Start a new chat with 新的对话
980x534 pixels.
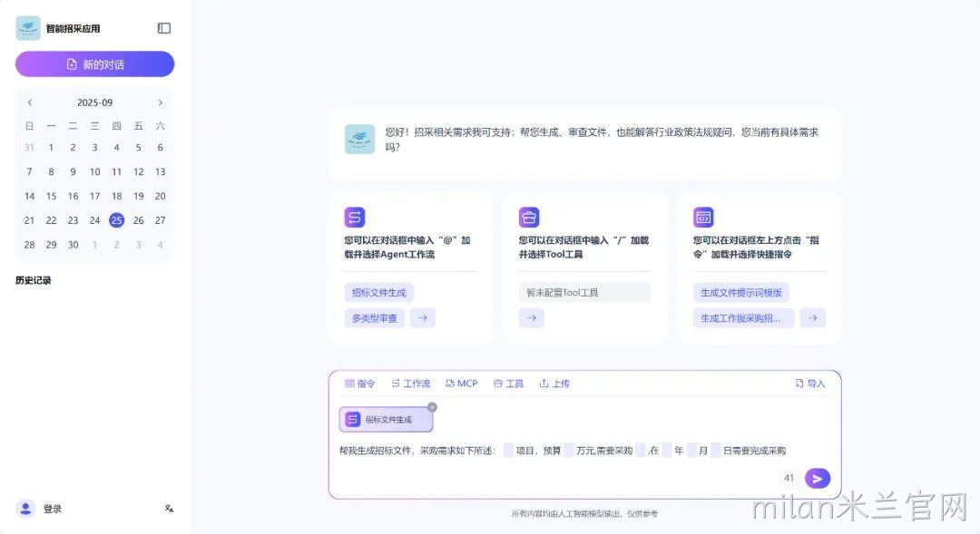tap(95, 64)
